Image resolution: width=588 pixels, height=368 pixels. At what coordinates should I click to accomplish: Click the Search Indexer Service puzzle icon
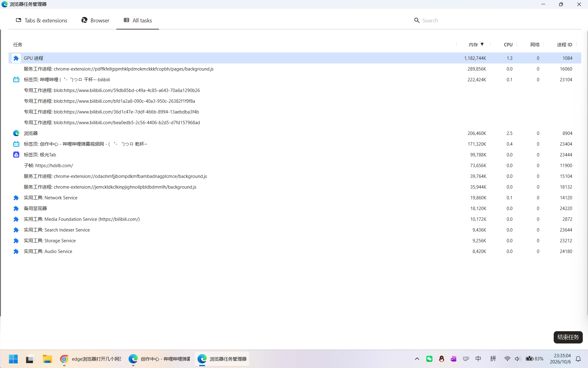pos(16,230)
